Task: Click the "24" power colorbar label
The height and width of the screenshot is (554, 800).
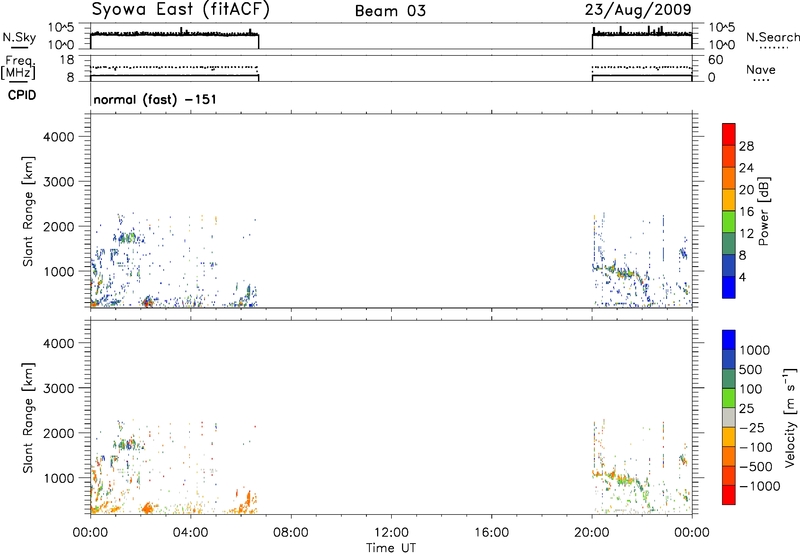Action: 746,168
